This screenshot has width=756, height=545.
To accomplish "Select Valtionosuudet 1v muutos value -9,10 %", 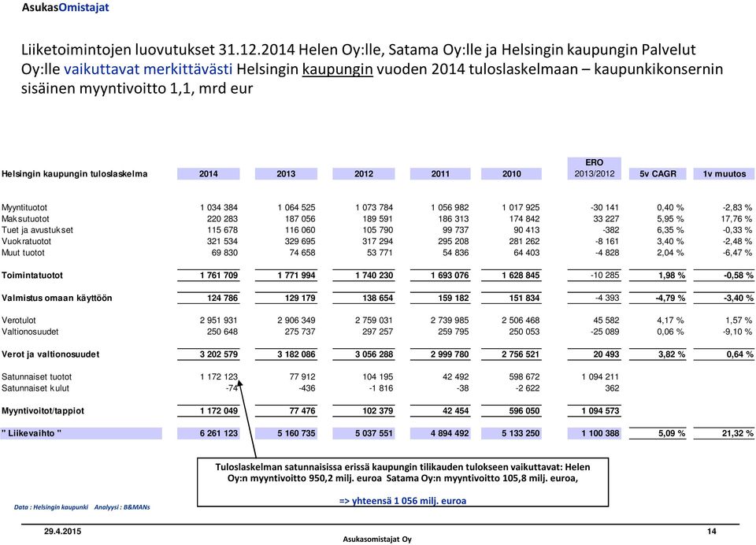I will coord(737,332).
